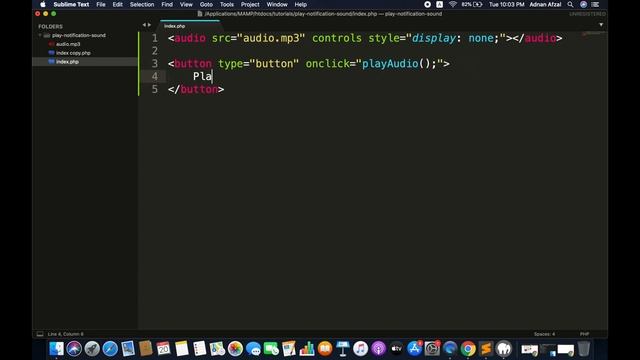Click the sidebar toggle icon in the status bar
The width and height of the screenshot is (640, 360).
click(40, 334)
